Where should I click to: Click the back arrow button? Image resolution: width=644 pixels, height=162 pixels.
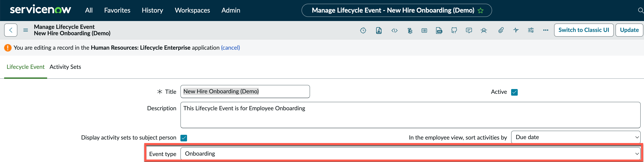click(x=11, y=30)
